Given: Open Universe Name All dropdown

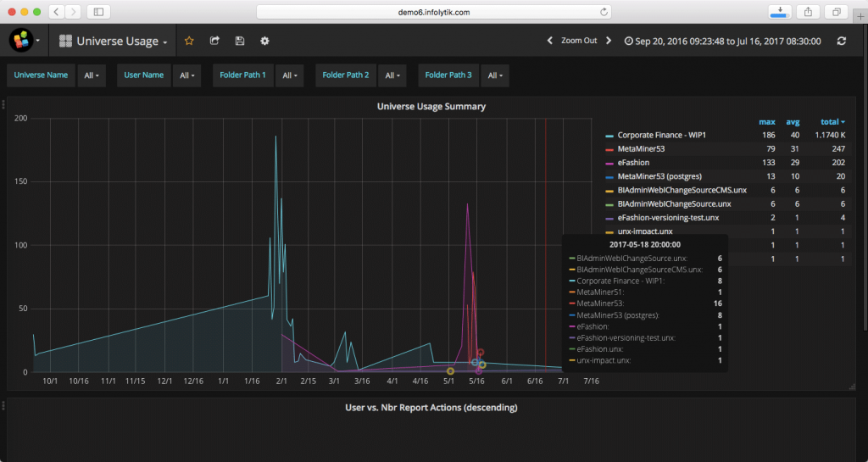Looking at the screenshot, I should click(91, 75).
